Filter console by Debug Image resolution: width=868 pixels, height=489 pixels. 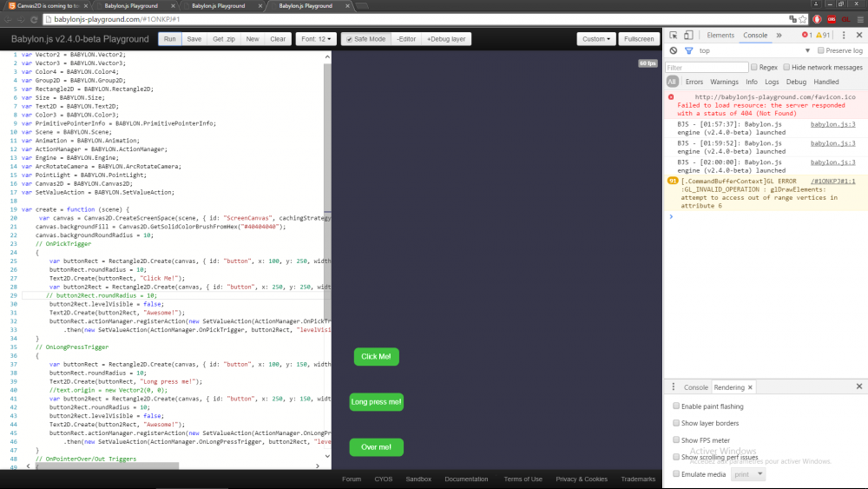(x=796, y=82)
